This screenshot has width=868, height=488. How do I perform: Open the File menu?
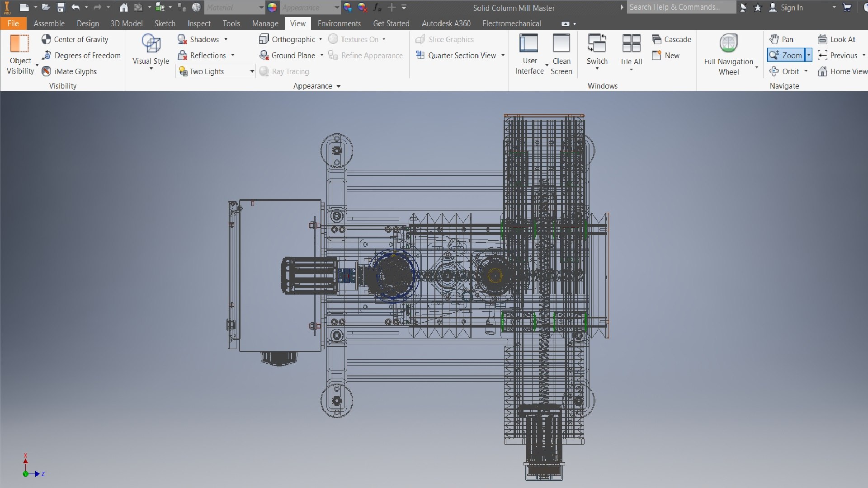coord(13,23)
